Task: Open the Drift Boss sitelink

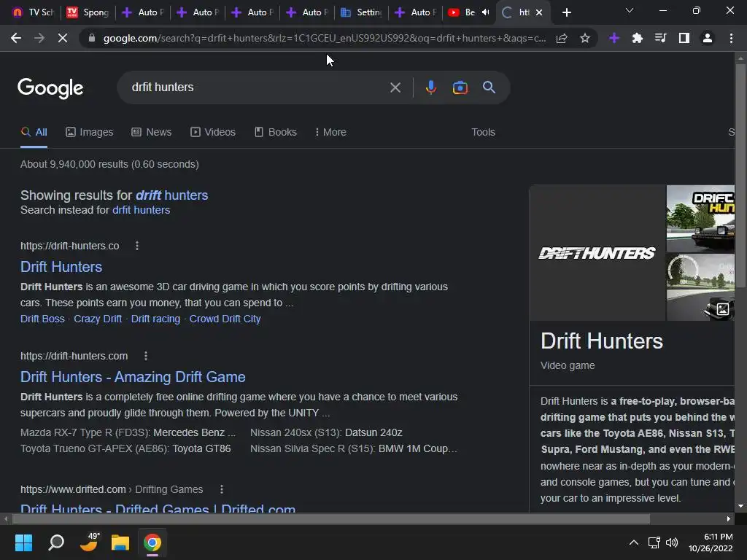Action: click(42, 319)
